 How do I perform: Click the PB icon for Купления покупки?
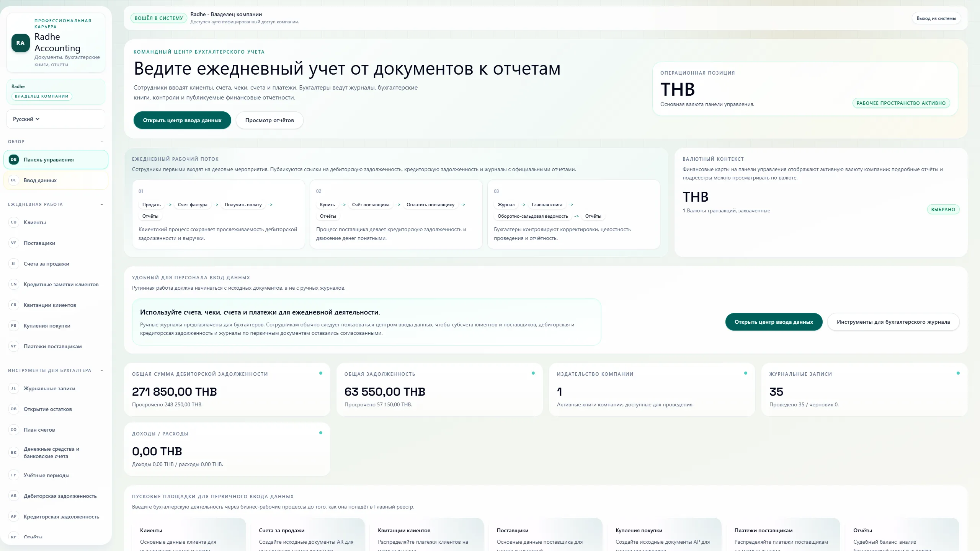coord(14,326)
